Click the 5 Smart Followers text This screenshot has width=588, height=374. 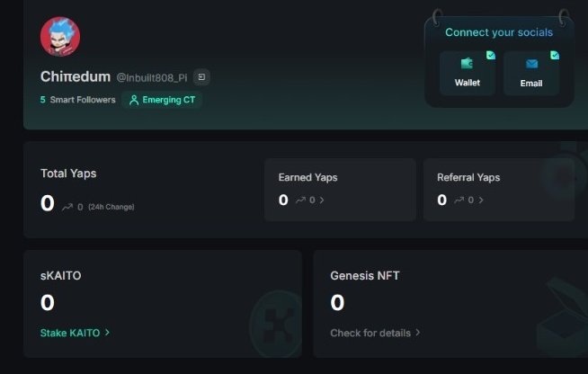[x=77, y=100]
